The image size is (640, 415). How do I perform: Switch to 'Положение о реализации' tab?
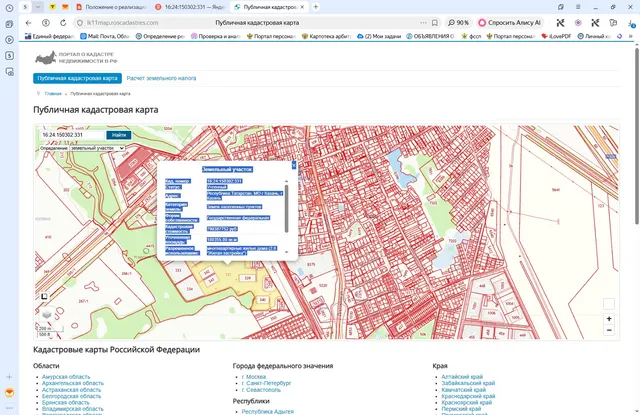coord(111,7)
